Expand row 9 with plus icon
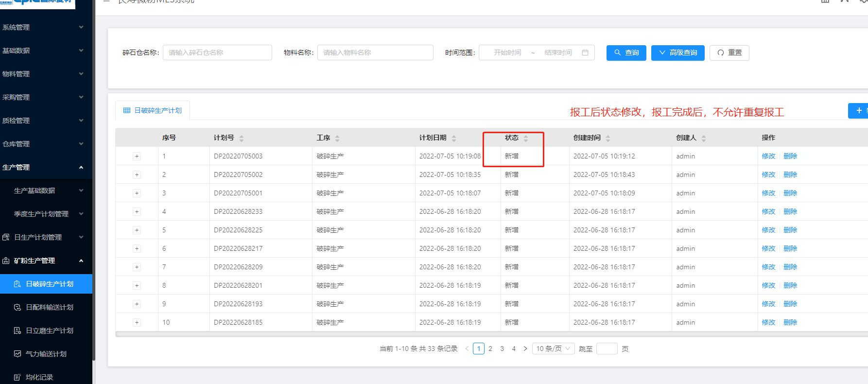The width and height of the screenshot is (868, 384). coord(137,304)
